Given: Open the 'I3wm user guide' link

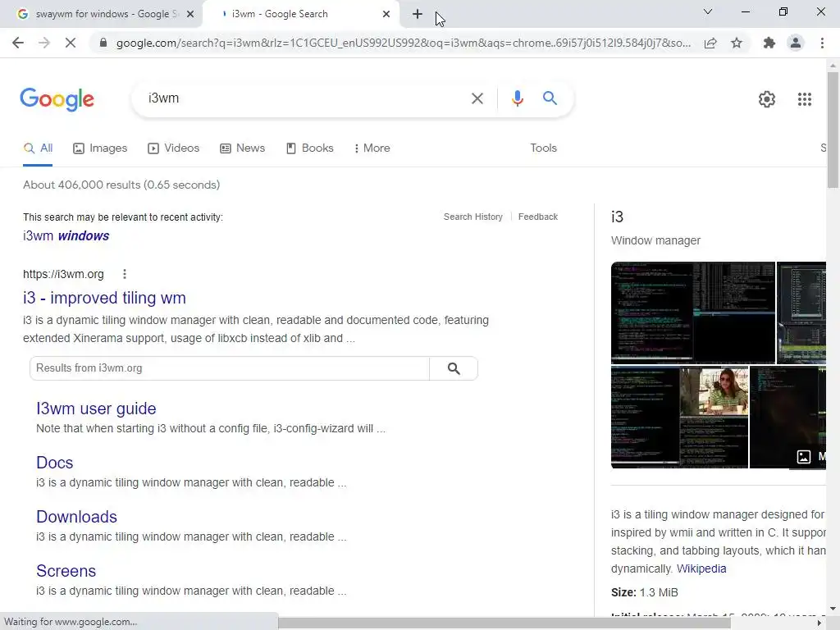Looking at the screenshot, I should (97, 409).
